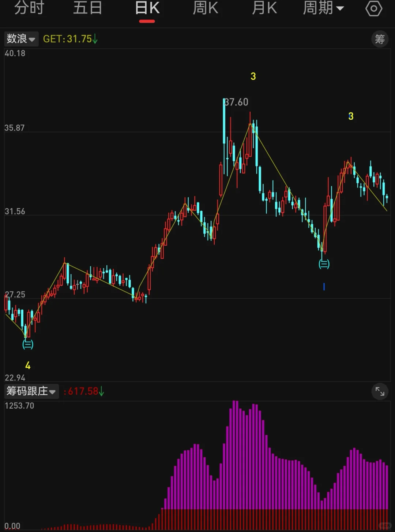Click the wave 3 label near the 37.60 peak
The image size is (395, 532).
tap(253, 76)
